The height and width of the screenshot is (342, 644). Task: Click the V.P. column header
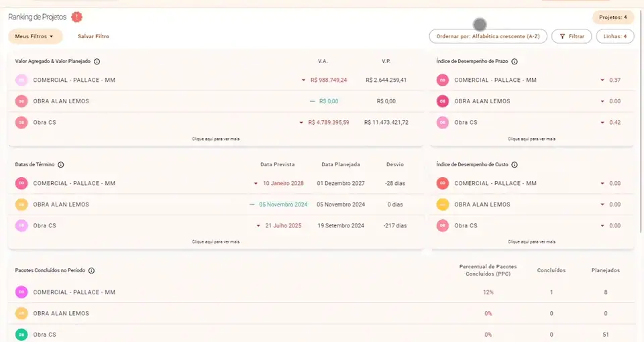point(386,61)
